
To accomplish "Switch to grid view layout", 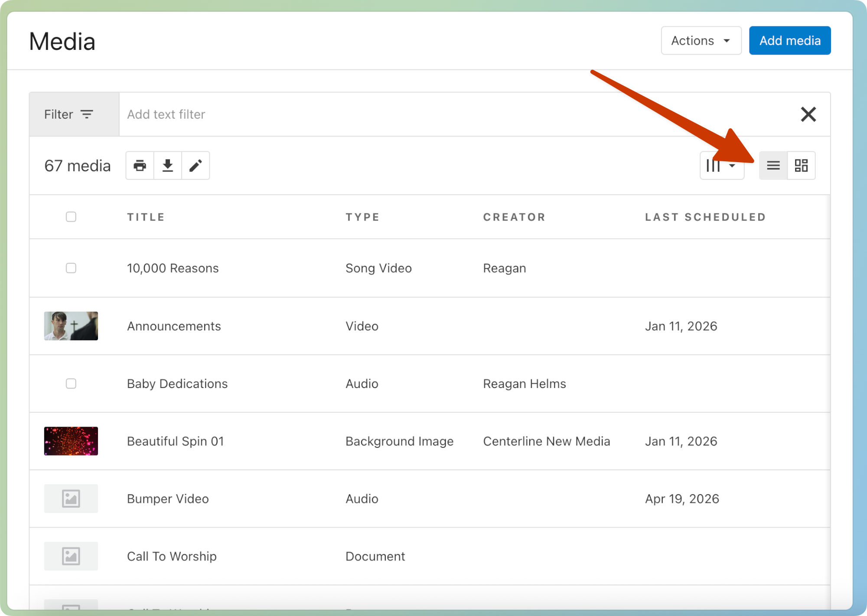I will [x=801, y=166].
